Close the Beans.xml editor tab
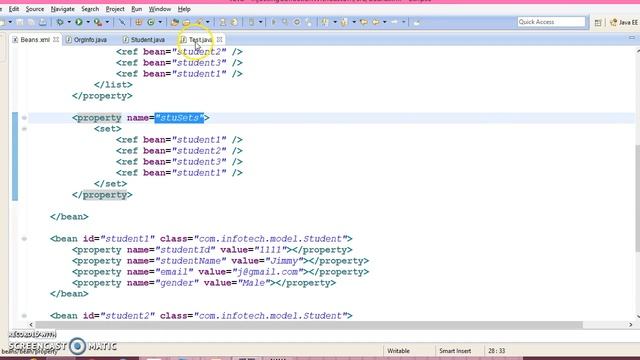The height and width of the screenshot is (360, 640). click(56, 40)
